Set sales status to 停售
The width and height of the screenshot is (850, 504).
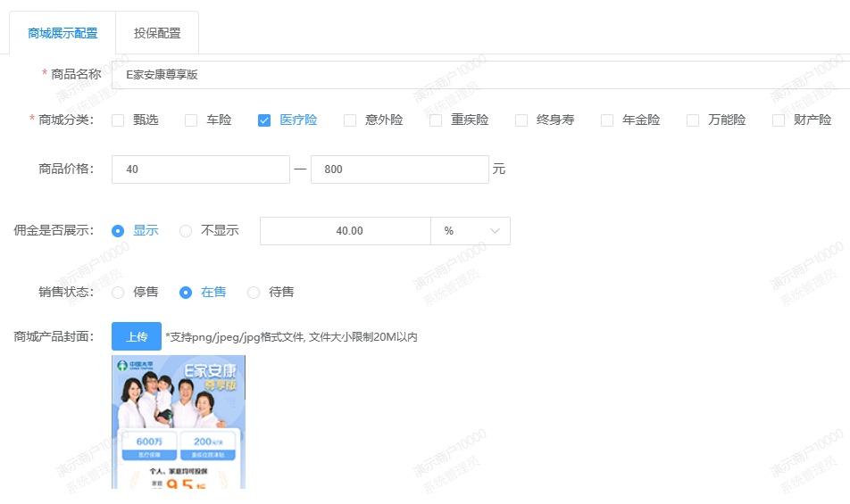click(x=118, y=292)
